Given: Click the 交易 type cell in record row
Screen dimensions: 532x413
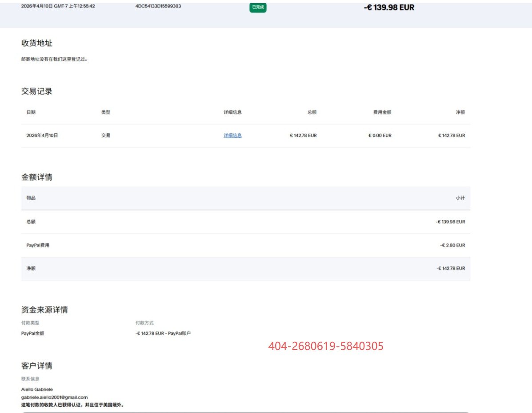Looking at the screenshot, I should [x=106, y=135].
